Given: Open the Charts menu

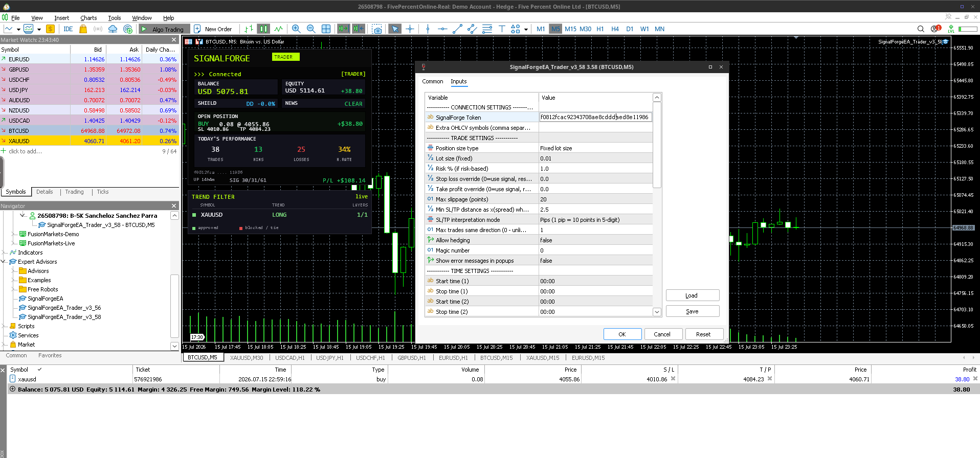Looking at the screenshot, I should [88, 18].
